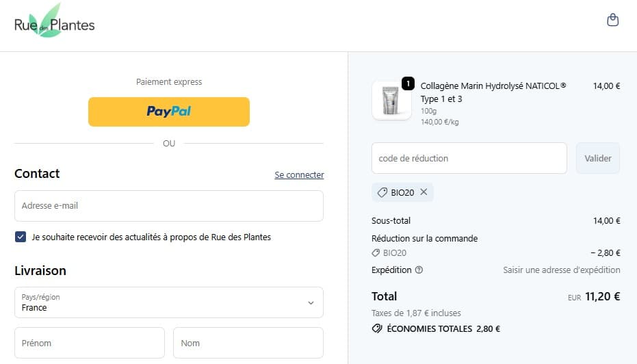Click the shipping info help icon

click(419, 270)
